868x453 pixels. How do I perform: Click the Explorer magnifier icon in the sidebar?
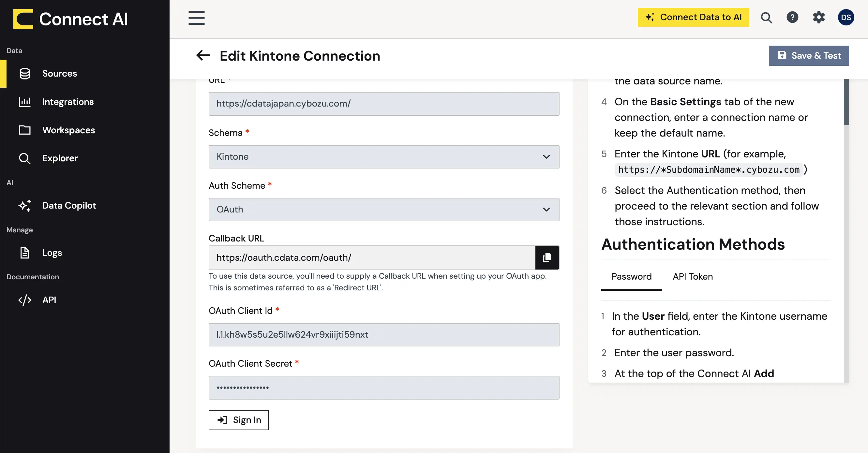click(24, 158)
